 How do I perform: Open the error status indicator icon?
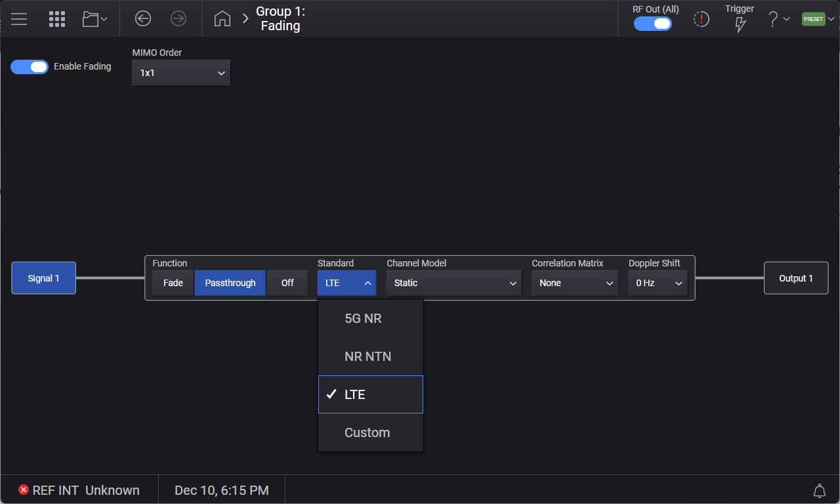click(702, 19)
